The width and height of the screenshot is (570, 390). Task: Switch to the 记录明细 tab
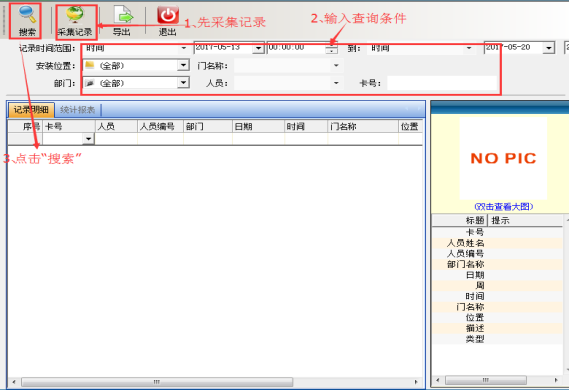[31, 110]
